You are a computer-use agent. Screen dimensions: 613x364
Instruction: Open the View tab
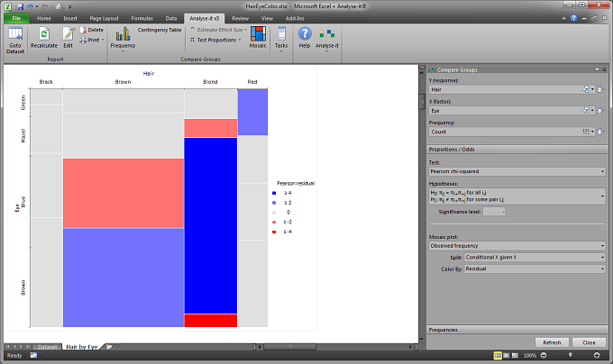coord(267,18)
